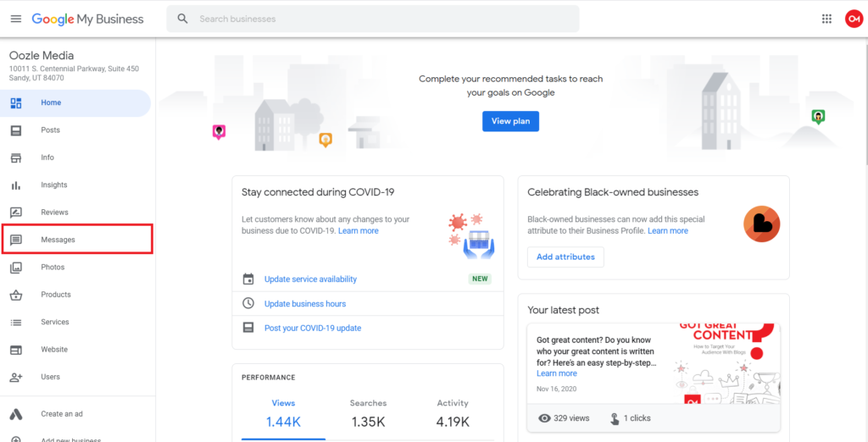Click the NEW badge on service availability
Screen dimensions: 868x442
(x=480, y=279)
